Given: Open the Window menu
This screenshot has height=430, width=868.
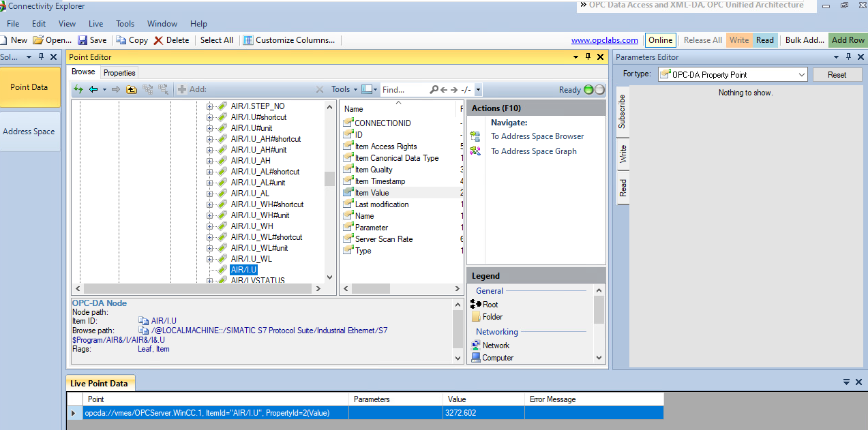Looking at the screenshot, I should tap(162, 24).
